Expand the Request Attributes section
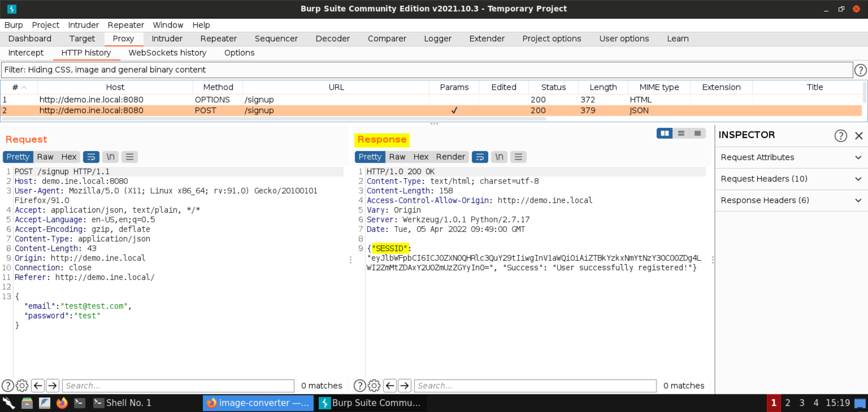 791,157
